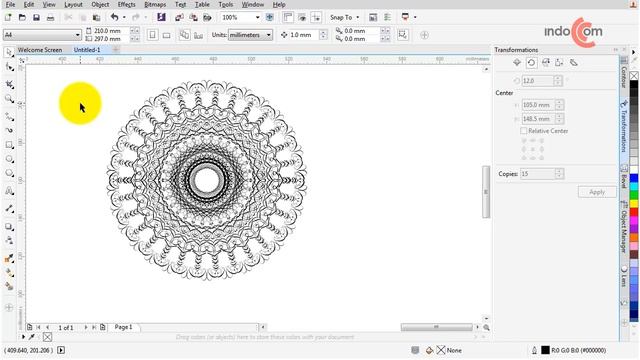Toggle the Show Rulers button
The height and width of the screenshot is (360, 640).
(288, 17)
